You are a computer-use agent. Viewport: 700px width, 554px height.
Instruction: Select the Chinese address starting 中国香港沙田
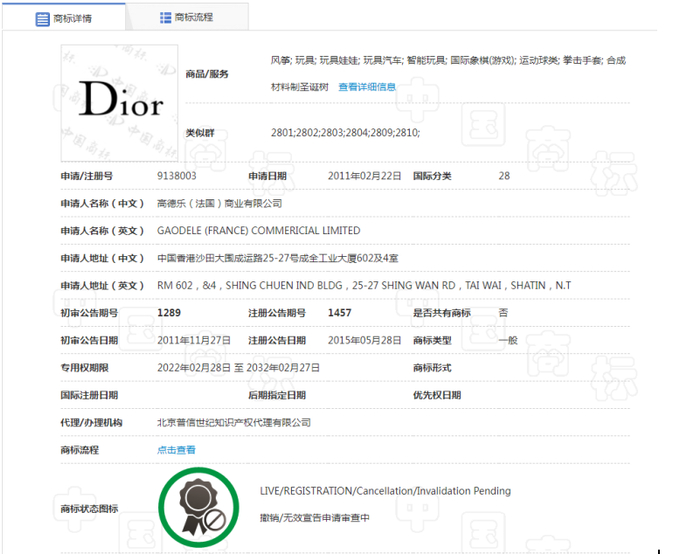pos(277,258)
